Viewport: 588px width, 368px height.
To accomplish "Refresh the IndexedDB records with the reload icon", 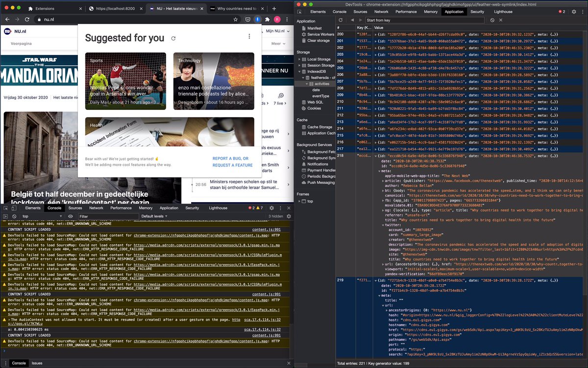I will [341, 20].
